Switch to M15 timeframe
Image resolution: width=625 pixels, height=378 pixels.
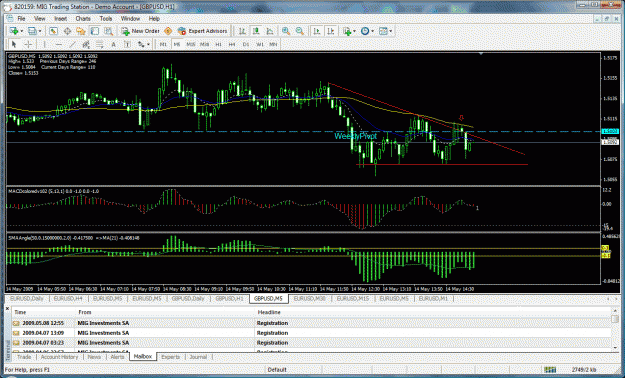[191, 44]
